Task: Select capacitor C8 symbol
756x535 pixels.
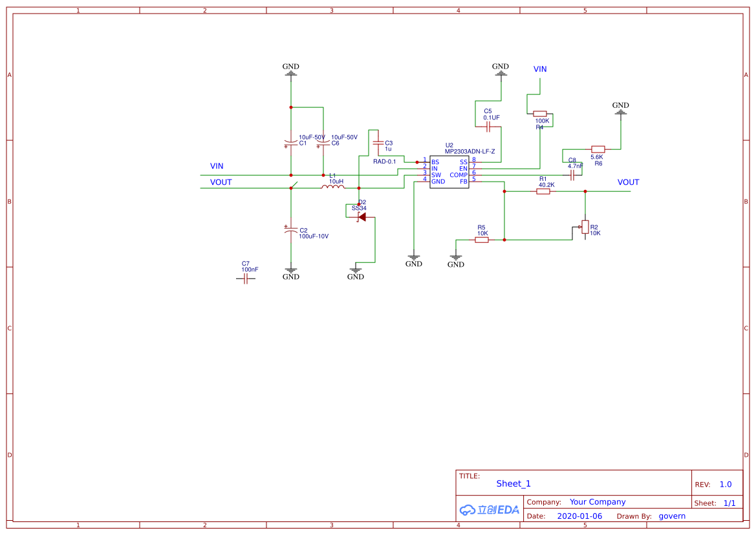Action: click(572, 175)
